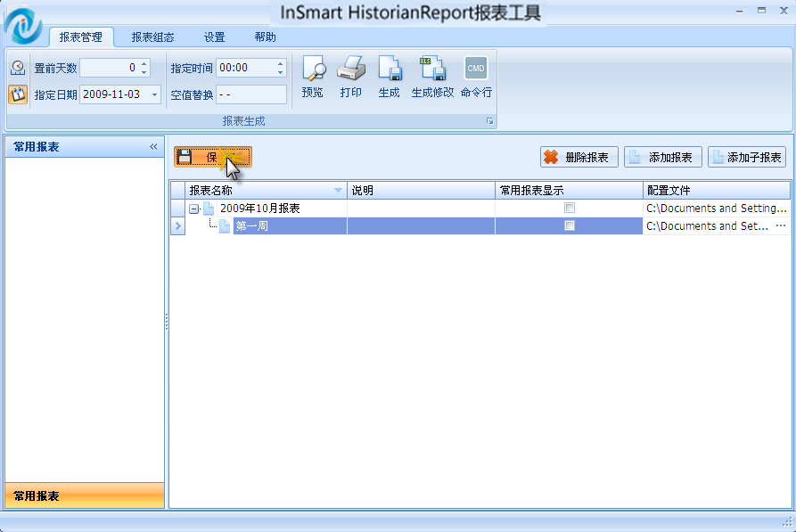796x532 pixels.
Task: Select the 第一周 sub-report row
Action: pyautogui.click(x=480, y=225)
